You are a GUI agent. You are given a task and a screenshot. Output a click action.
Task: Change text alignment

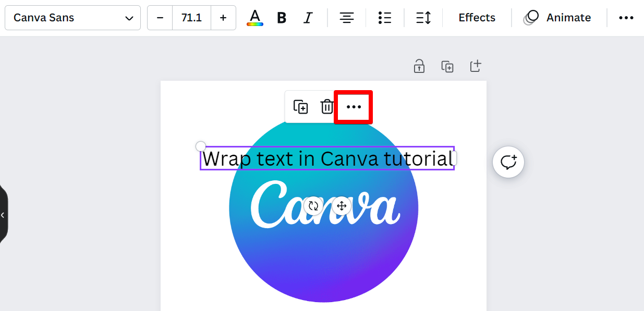[346, 18]
